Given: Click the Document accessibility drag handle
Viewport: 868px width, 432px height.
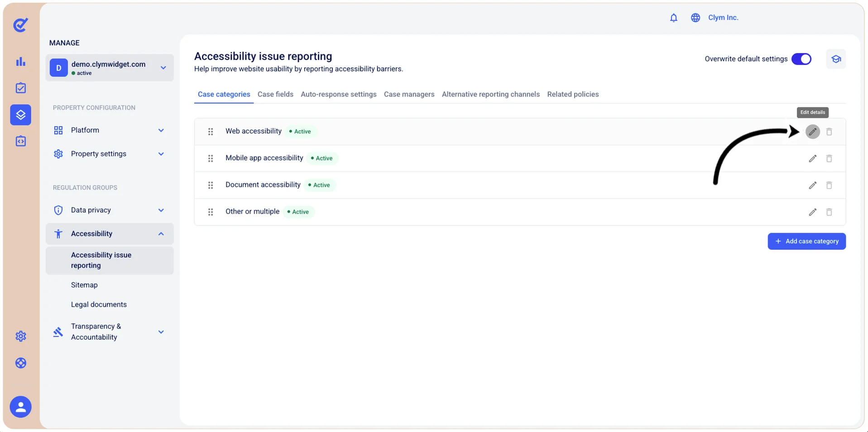Looking at the screenshot, I should (211, 185).
